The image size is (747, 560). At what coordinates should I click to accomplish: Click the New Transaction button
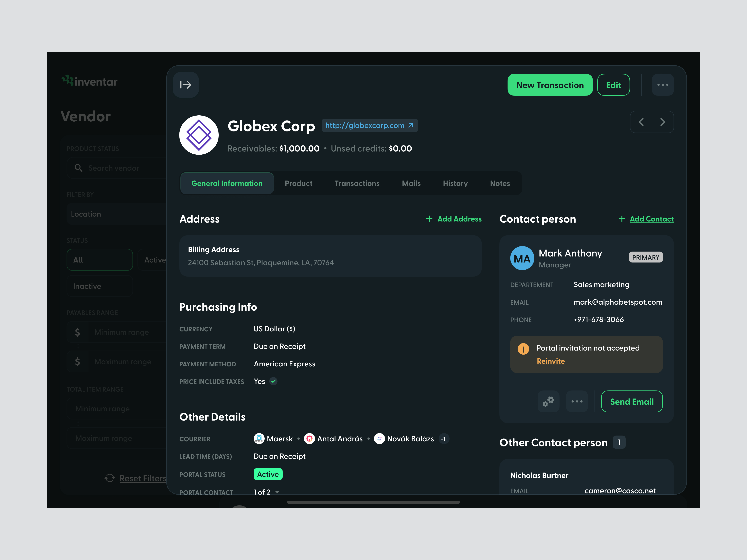549,85
